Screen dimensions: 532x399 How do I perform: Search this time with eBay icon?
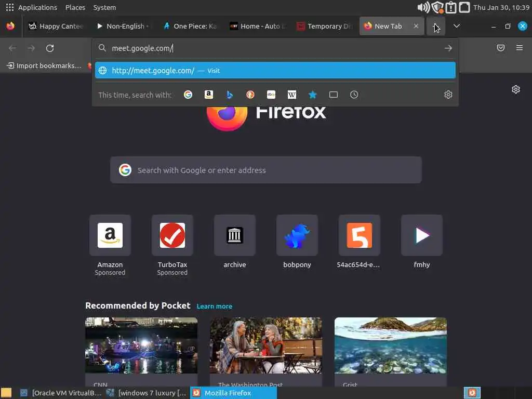tap(271, 95)
